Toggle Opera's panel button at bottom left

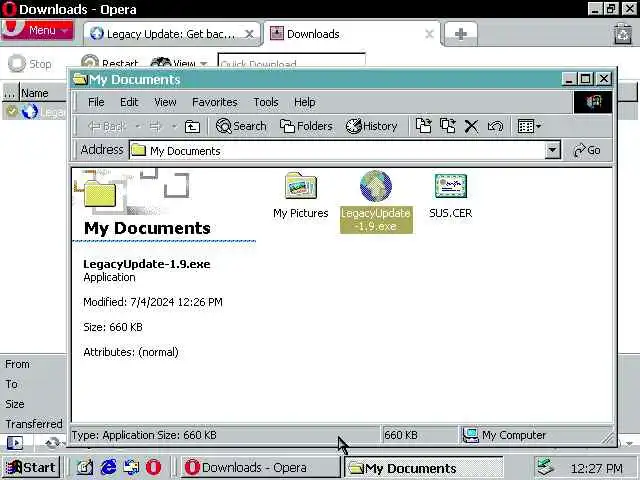15,443
